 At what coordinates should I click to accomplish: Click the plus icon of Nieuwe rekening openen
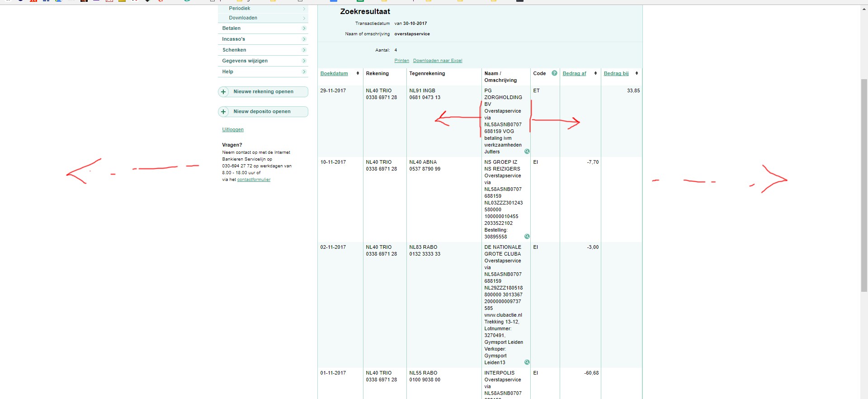point(223,92)
